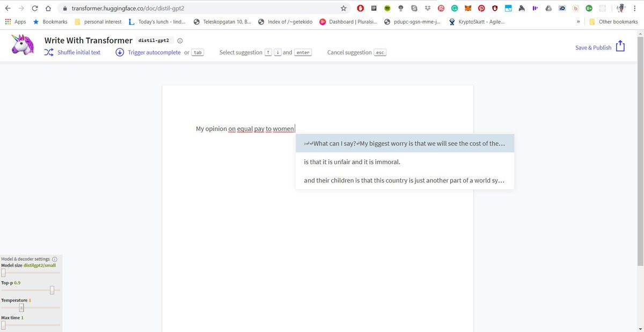Open the Grammarly extension icon
Screen dimensions: 644x332
(x=454, y=9)
